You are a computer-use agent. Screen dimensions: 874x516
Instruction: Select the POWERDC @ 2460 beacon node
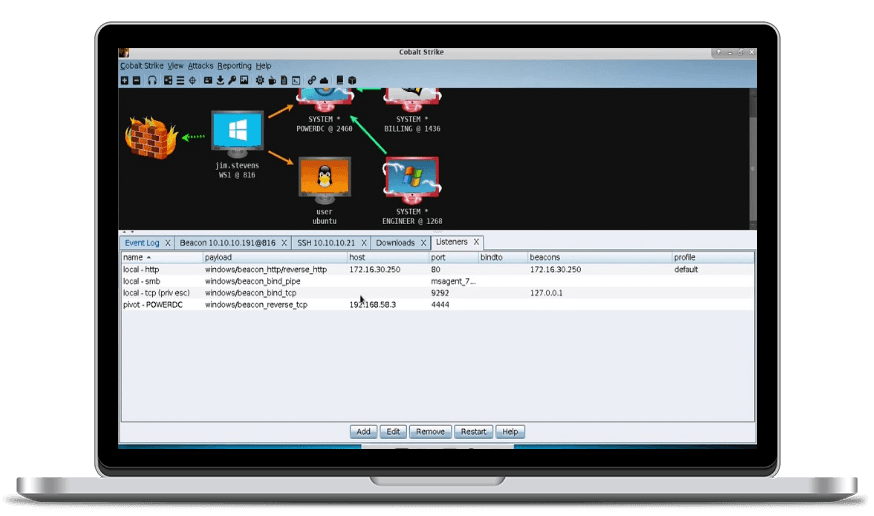tap(324, 100)
